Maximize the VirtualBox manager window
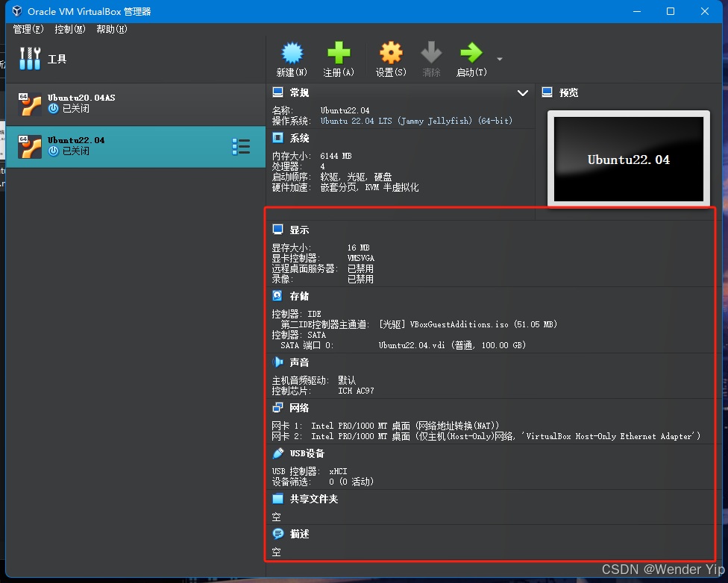Viewport: 728px width, 583px height. 671,11
